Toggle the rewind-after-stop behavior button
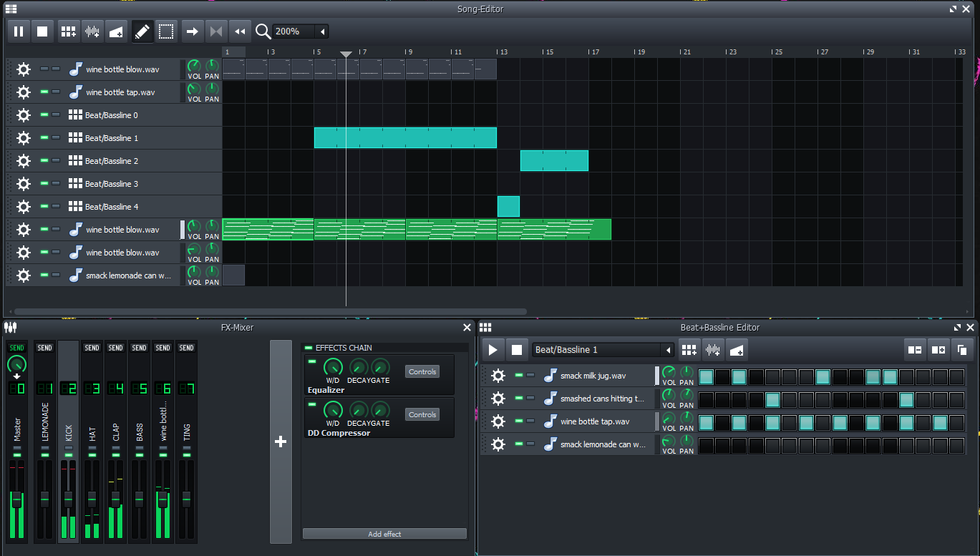The height and width of the screenshot is (556, 980). 240,31
